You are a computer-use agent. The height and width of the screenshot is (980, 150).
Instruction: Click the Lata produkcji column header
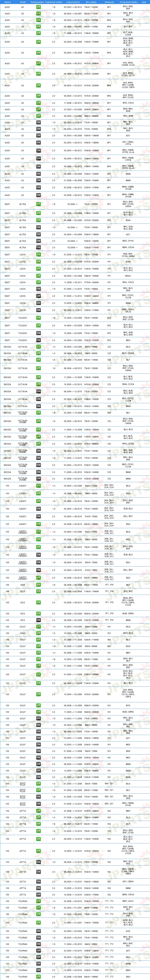pos(73,2)
